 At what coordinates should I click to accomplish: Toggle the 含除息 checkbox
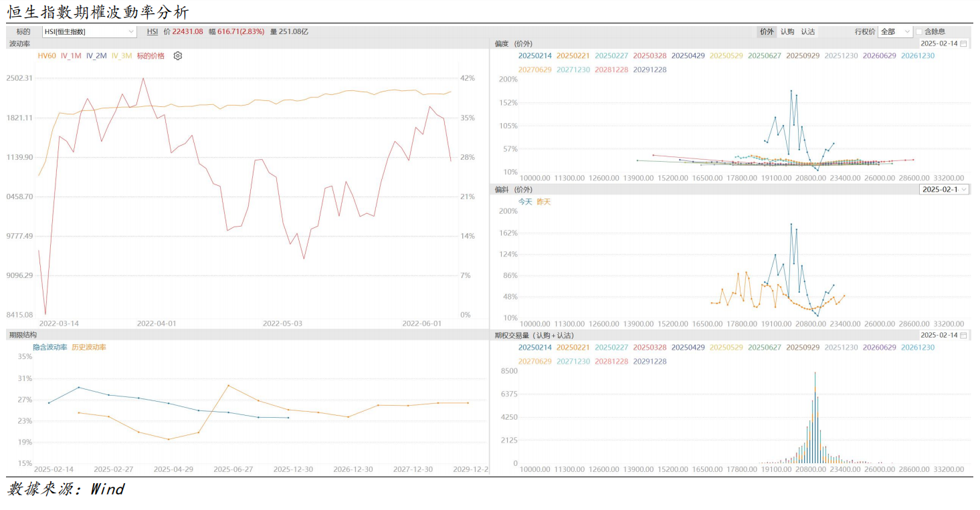tap(919, 31)
